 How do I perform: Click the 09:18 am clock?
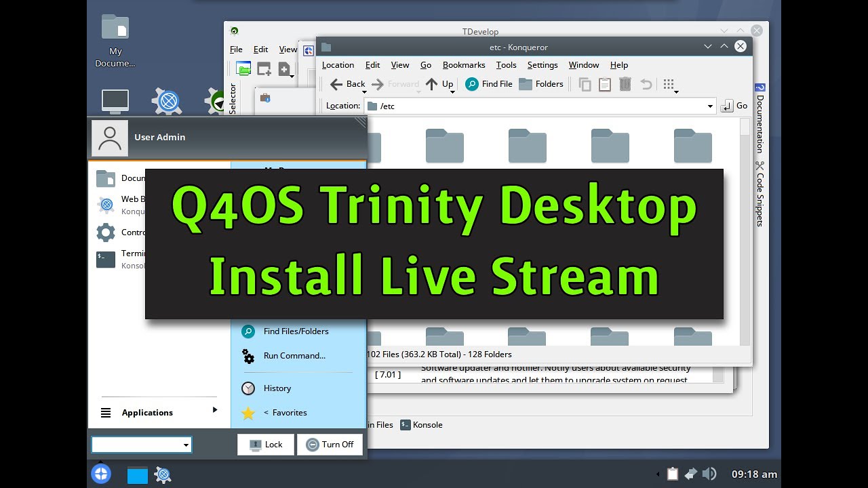[754, 474]
